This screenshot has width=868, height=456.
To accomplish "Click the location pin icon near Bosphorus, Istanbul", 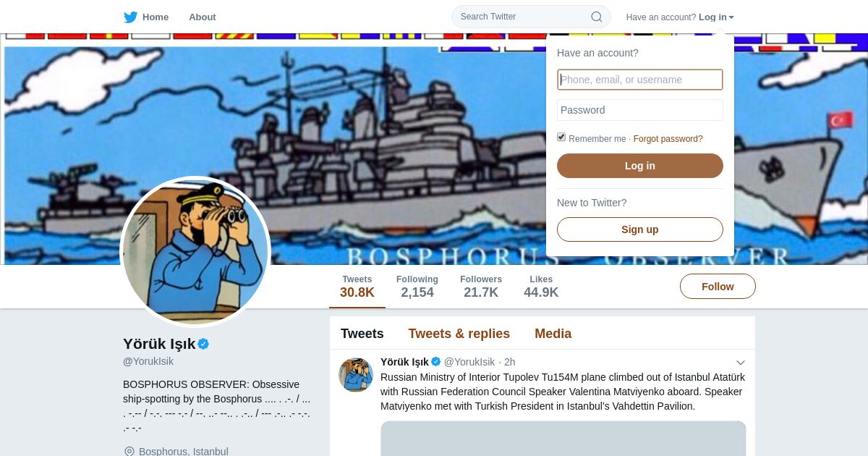I will pyautogui.click(x=129, y=452).
